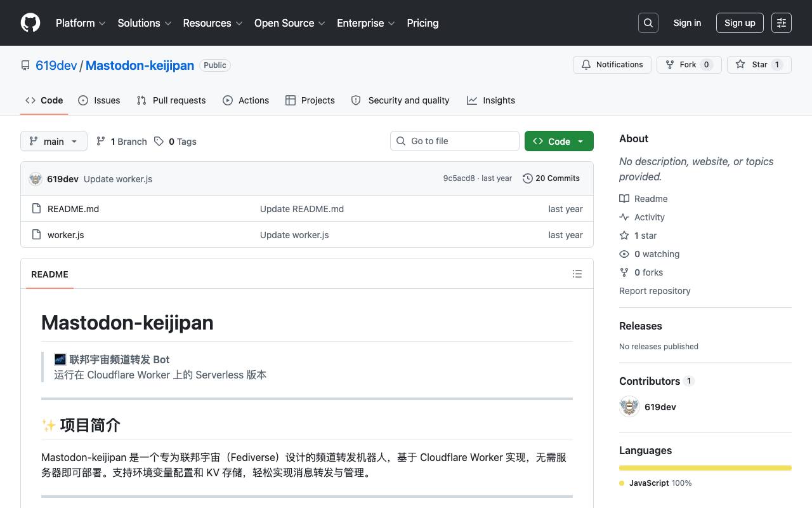This screenshot has width=812, height=508.
Task: Open the main branch selector
Action: (54, 141)
